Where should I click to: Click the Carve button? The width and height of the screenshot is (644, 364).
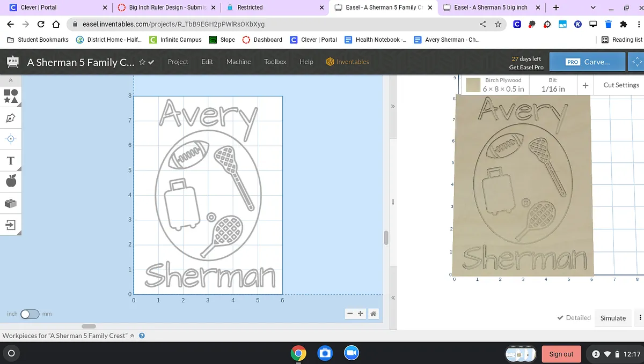588,62
